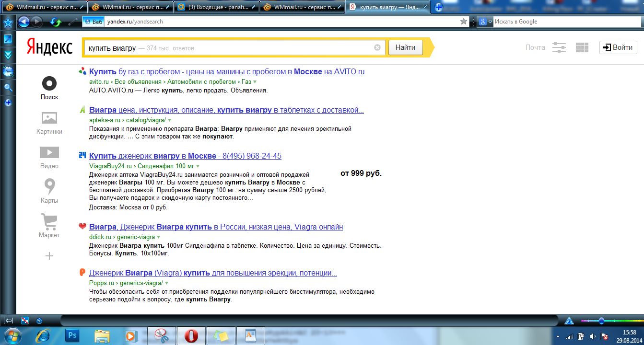Open the Купить дженерик виагру в Москве result
This screenshot has height=345, width=644.
pos(185,156)
